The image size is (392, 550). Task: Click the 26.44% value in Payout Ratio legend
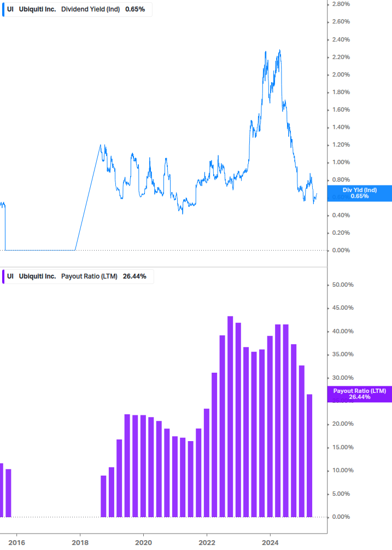pos(134,276)
